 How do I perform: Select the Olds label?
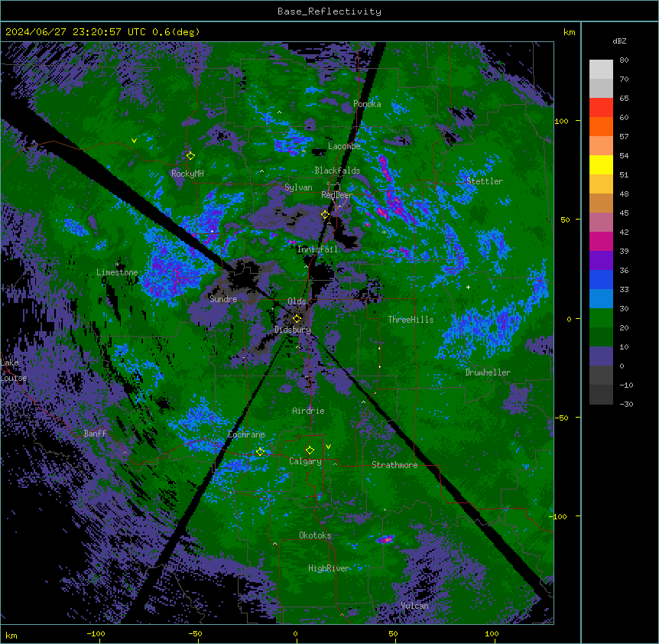click(x=297, y=301)
